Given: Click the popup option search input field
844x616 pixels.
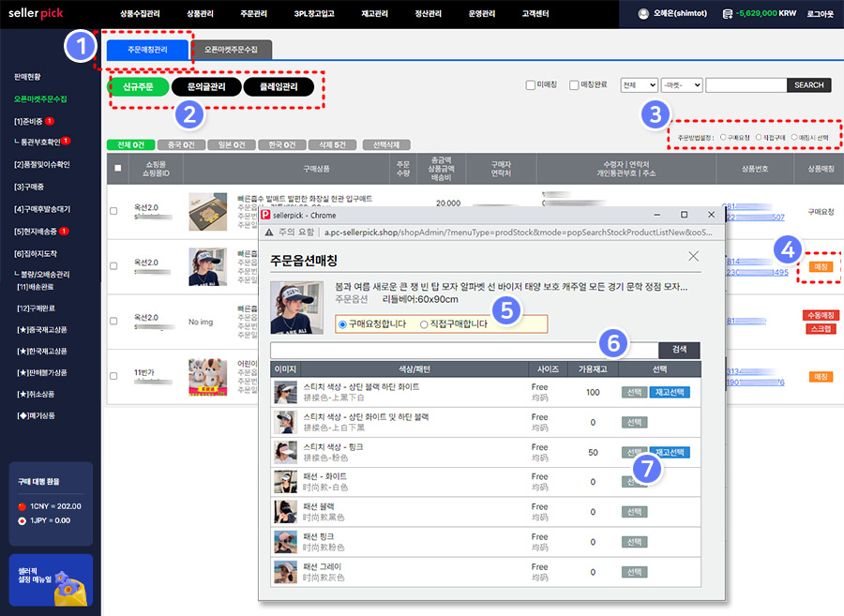Looking at the screenshot, I should [464, 350].
